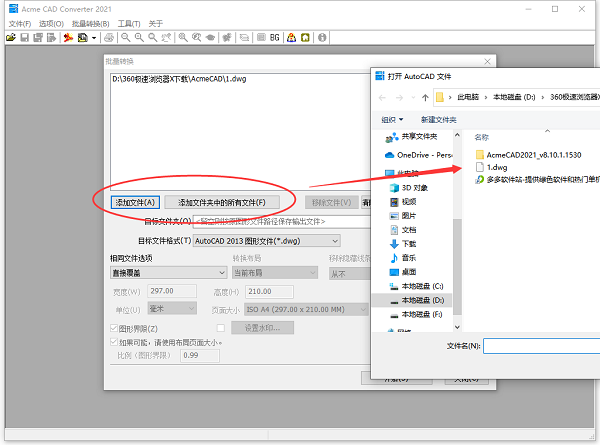This screenshot has height=445, width=600.
Task: Click the red PDF convert toolbar icon
Action: point(68,37)
